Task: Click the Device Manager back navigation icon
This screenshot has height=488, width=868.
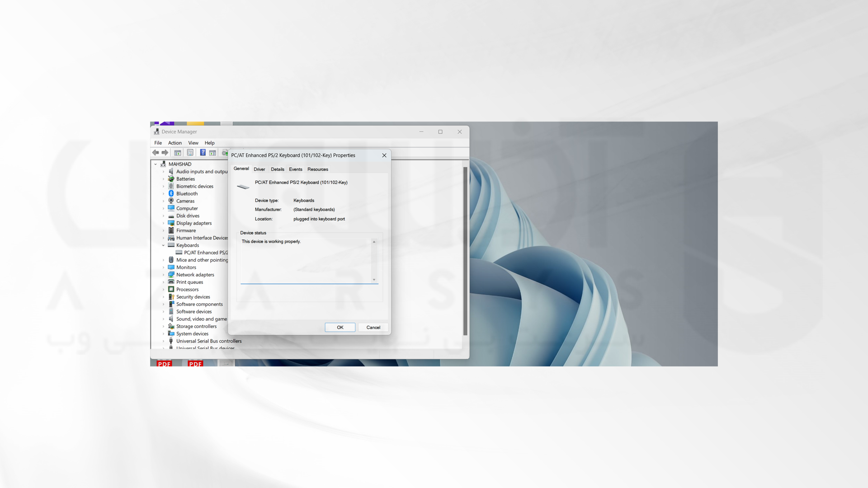Action: [x=156, y=153]
